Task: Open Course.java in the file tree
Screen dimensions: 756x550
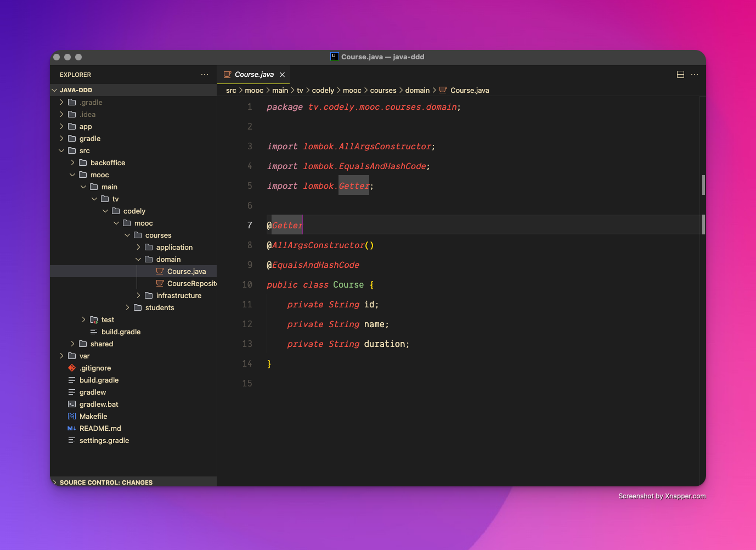Action: pos(133,271)
